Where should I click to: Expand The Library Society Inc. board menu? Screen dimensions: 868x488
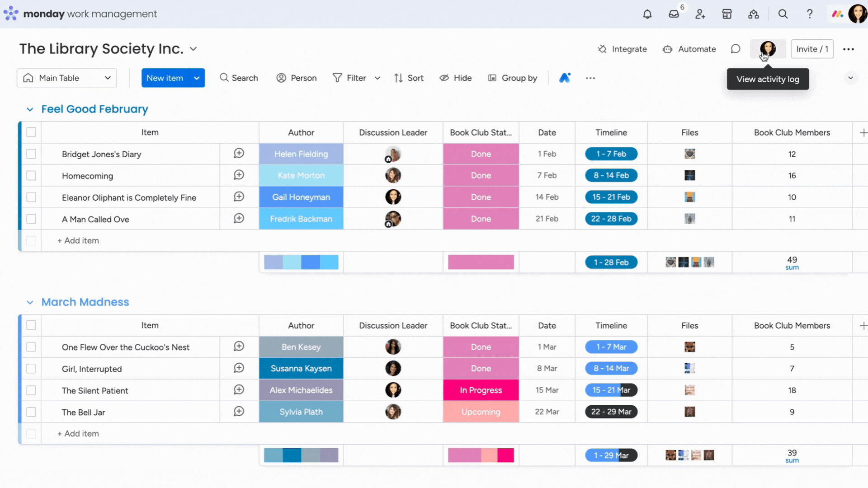click(193, 49)
